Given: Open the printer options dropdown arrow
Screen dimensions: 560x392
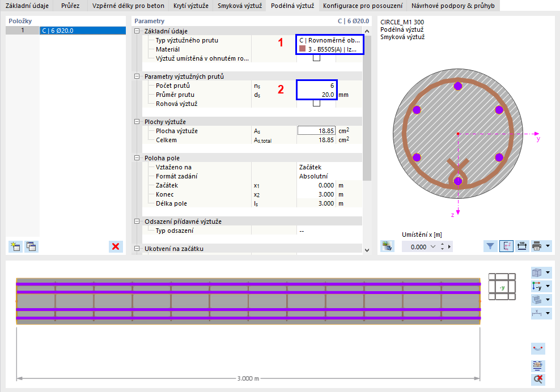Looking at the screenshot, I should click(548, 246).
